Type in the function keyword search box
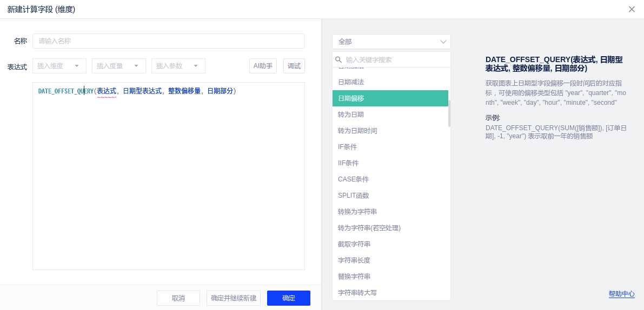The width and height of the screenshot is (644, 310). pyautogui.click(x=395, y=60)
